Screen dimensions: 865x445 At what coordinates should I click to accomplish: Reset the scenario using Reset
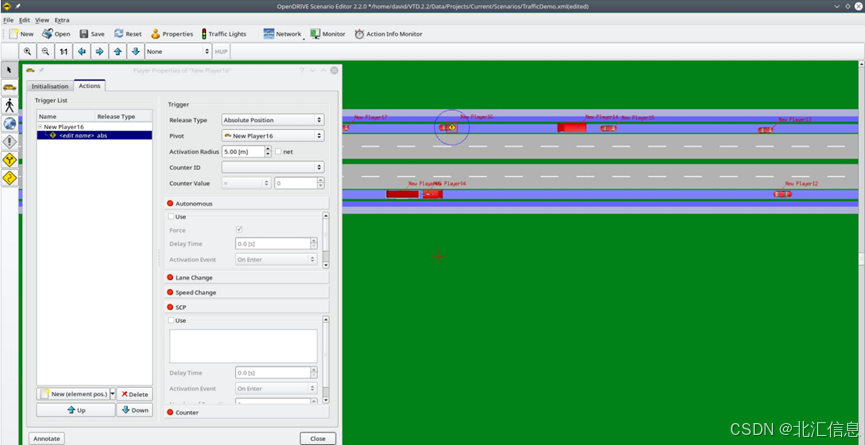127,34
